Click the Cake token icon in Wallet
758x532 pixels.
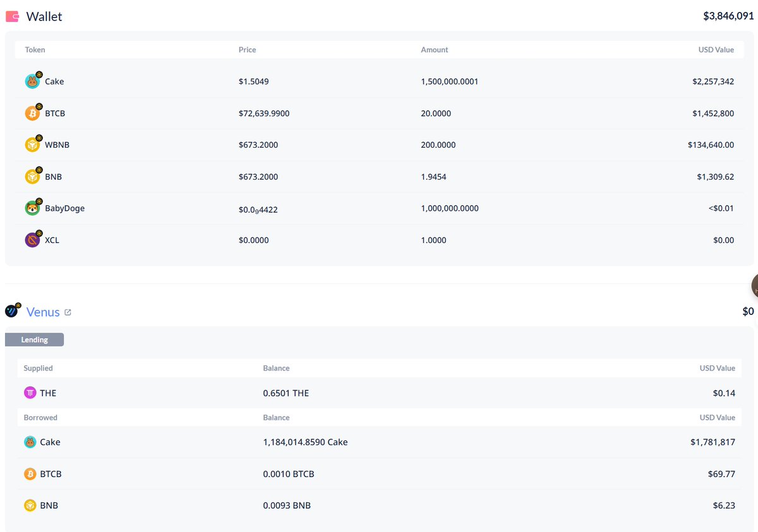tap(32, 81)
